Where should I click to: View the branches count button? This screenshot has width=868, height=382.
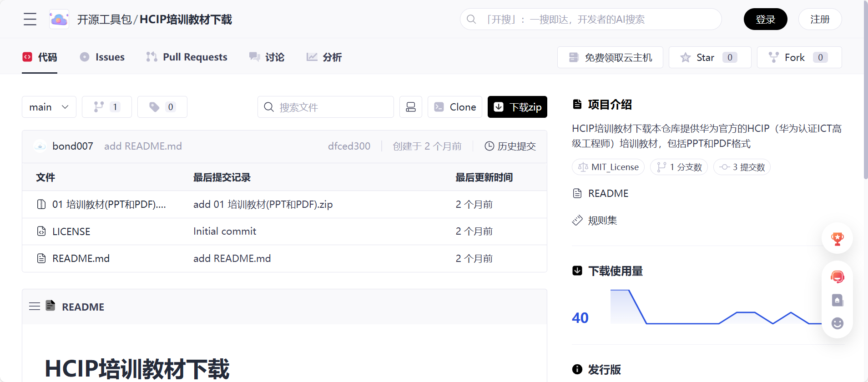point(107,107)
